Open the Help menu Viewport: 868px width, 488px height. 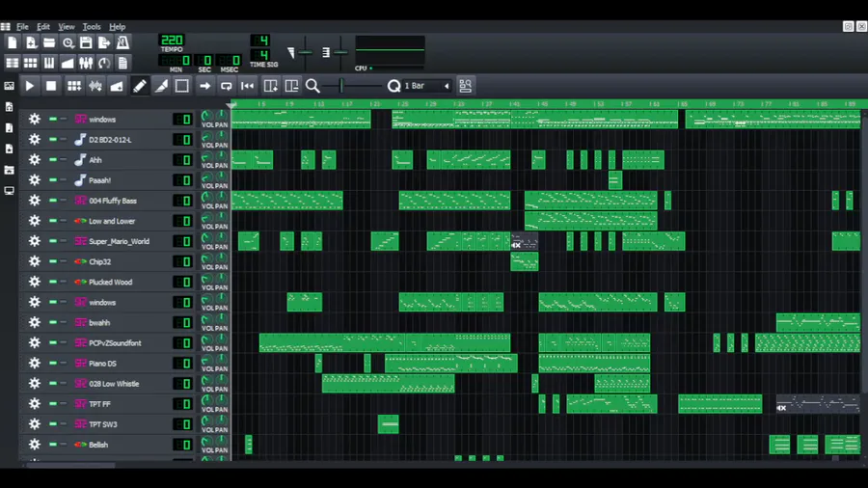117,27
